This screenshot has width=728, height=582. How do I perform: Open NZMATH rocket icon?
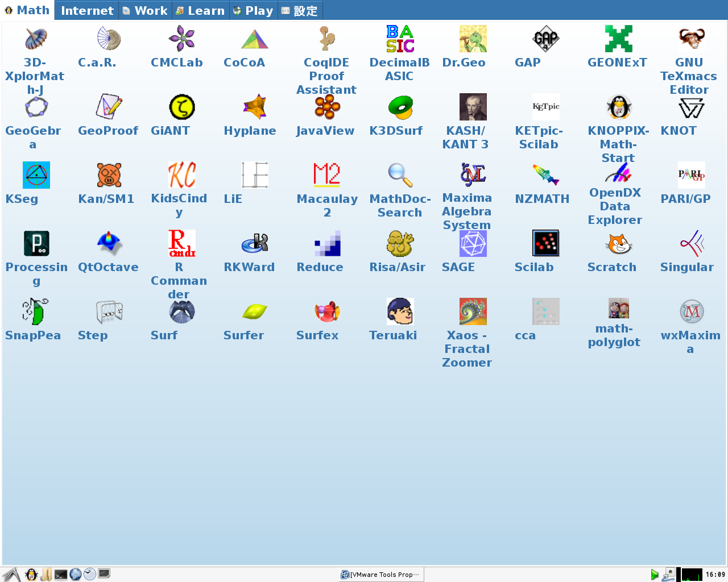point(546,175)
